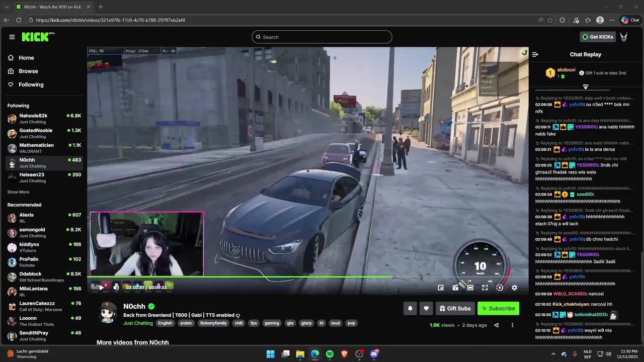Select the gtarp tag
Viewport: 644px width, 362px height.
coord(306,323)
